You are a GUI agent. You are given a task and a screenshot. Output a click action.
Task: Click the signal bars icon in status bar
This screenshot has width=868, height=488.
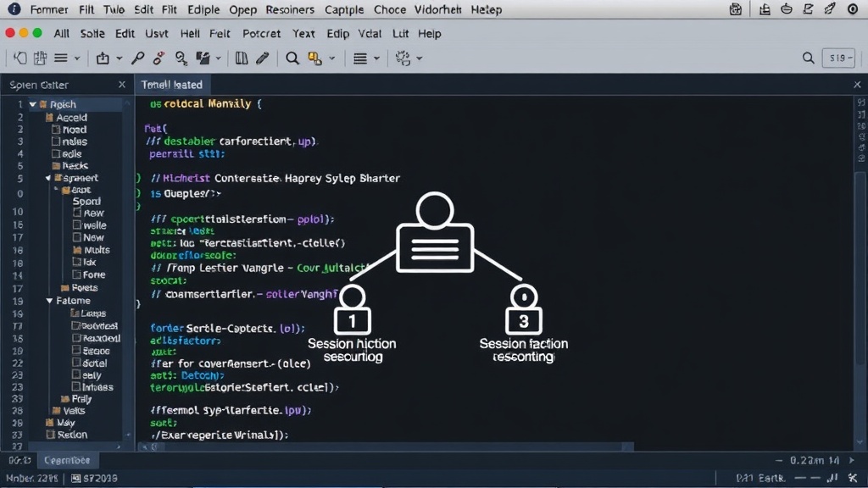click(832, 477)
